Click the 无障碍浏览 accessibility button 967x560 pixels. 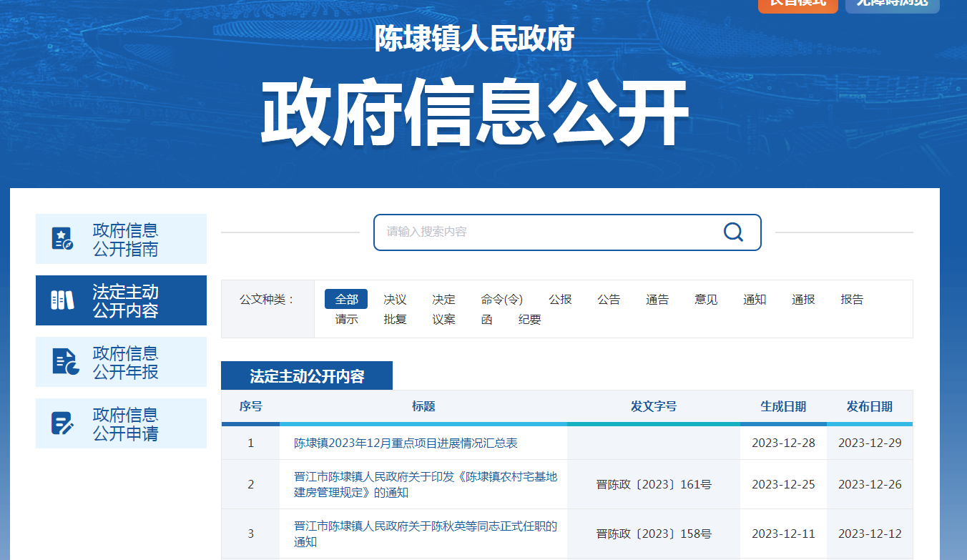coord(892,4)
